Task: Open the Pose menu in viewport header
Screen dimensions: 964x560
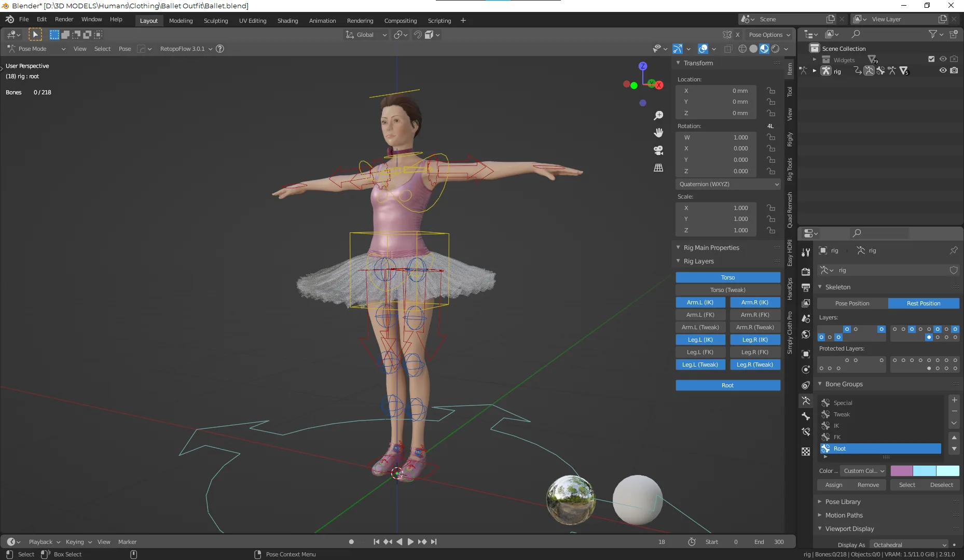Action: pos(125,49)
